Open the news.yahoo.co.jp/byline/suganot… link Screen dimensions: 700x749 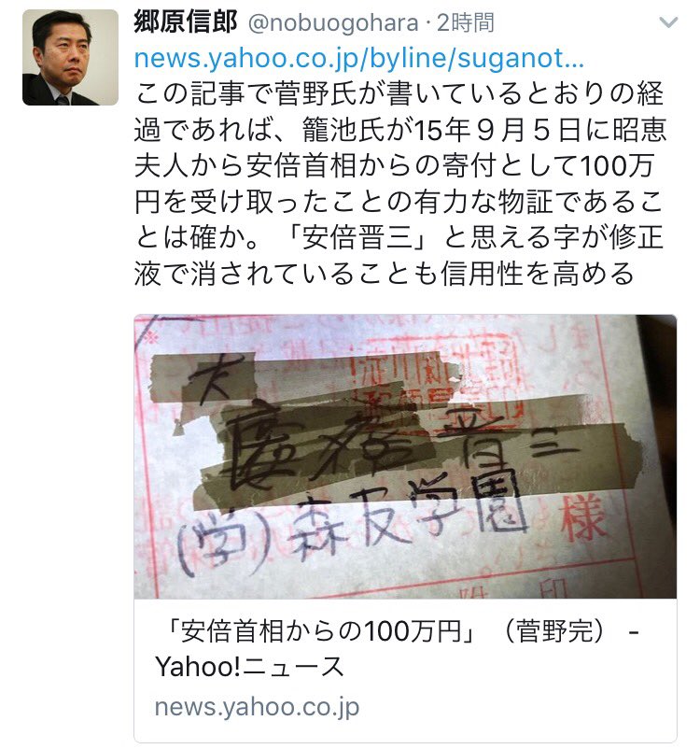pos(358,58)
